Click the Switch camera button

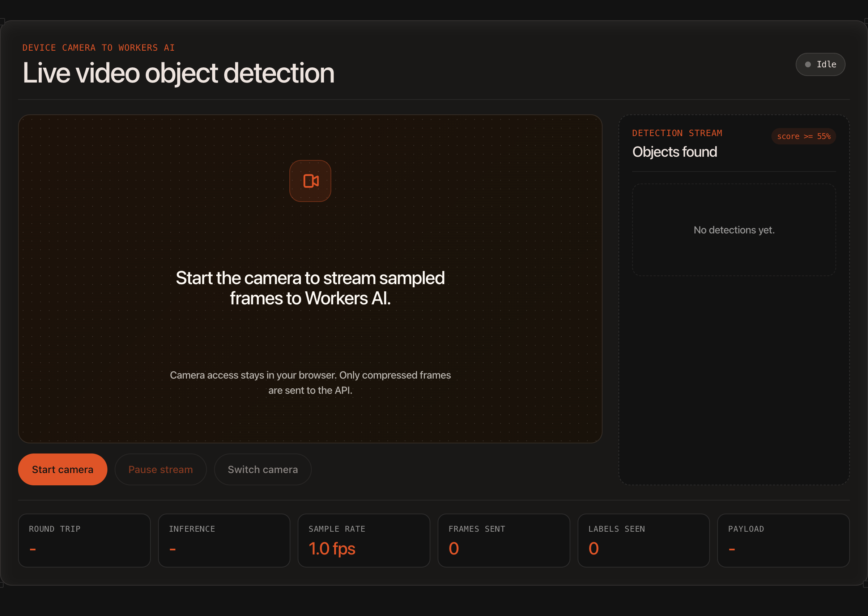click(x=263, y=469)
